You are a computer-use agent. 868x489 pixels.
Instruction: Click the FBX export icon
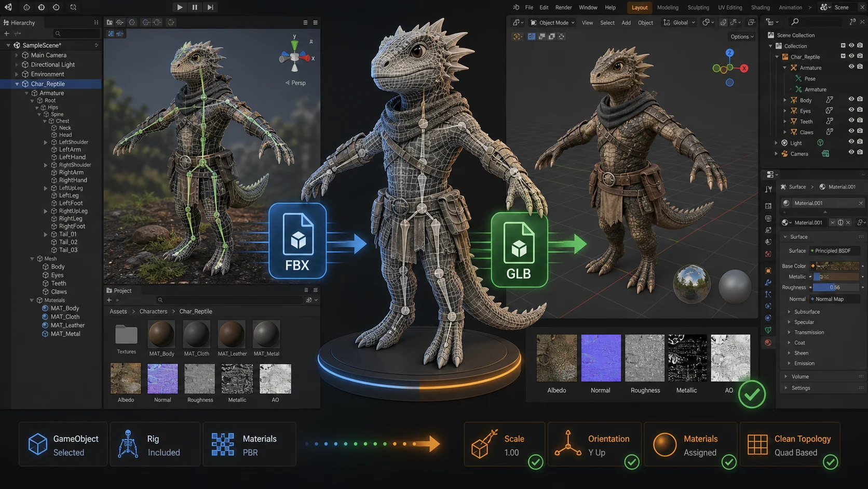(297, 241)
